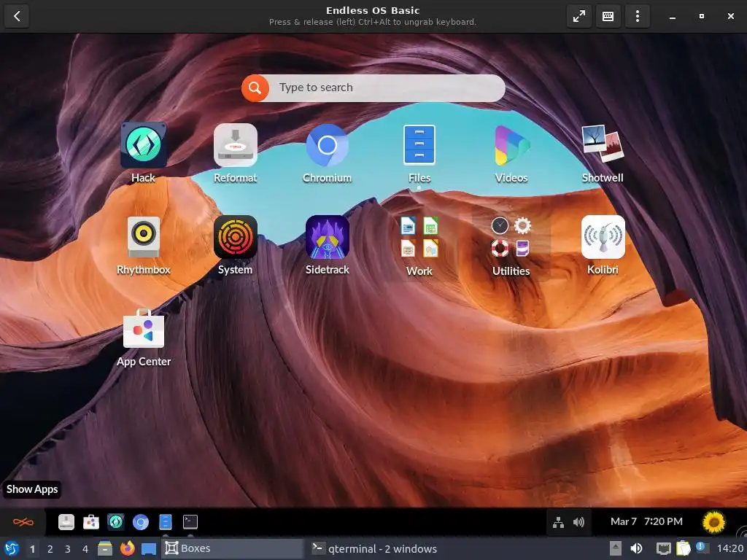Open the System app icon
This screenshot has width=747, height=560.
[236, 237]
